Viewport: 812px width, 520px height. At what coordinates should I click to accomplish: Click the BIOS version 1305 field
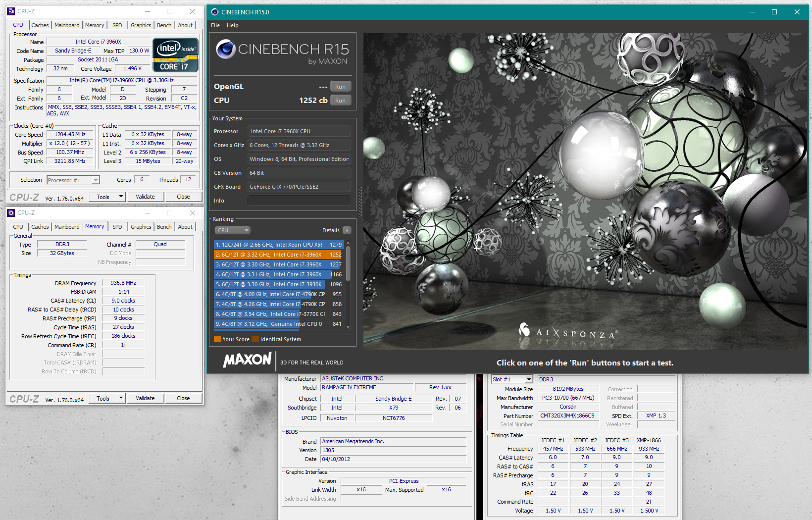coord(394,450)
